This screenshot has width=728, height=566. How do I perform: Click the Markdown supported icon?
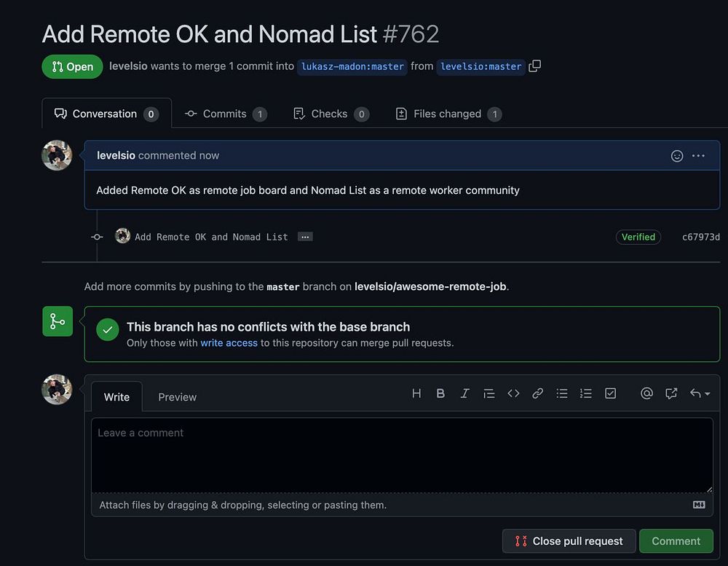pyautogui.click(x=699, y=505)
